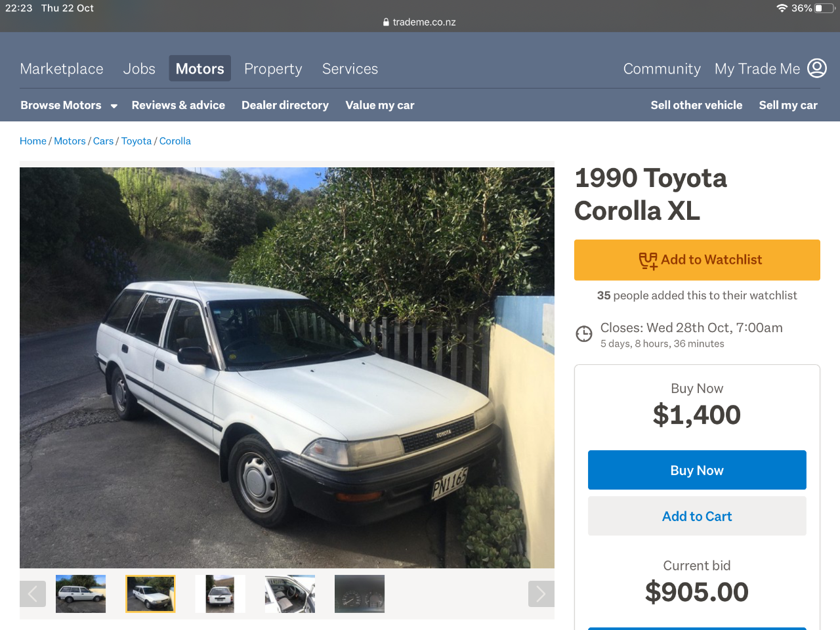Image resolution: width=840 pixels, height=630 pixels.
Task: Open the user profile icon
Action: (817, 68)
